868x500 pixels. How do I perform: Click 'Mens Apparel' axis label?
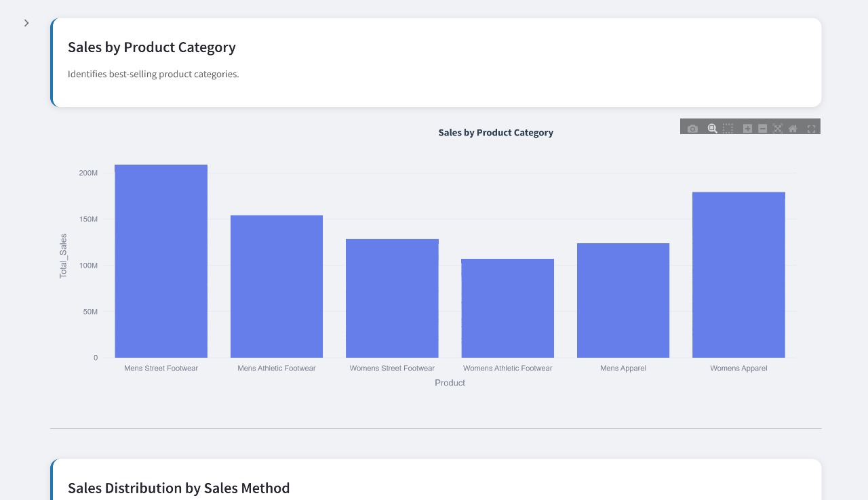click(623, 369)
